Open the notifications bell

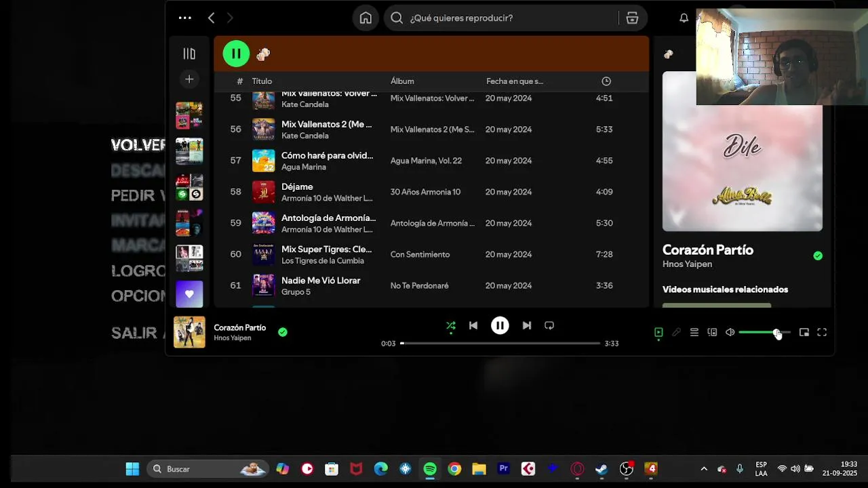684,18
